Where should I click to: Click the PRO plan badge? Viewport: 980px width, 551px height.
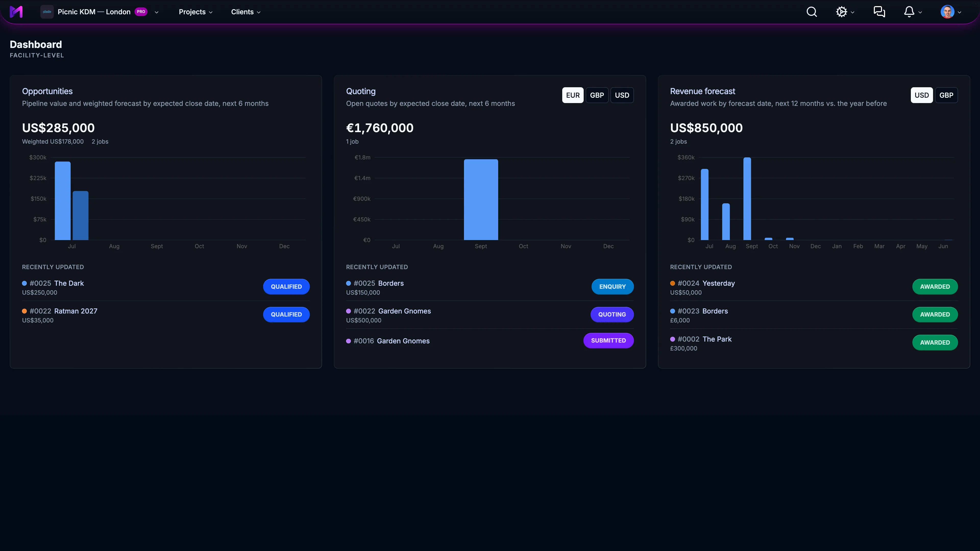[x=141, y=12]
